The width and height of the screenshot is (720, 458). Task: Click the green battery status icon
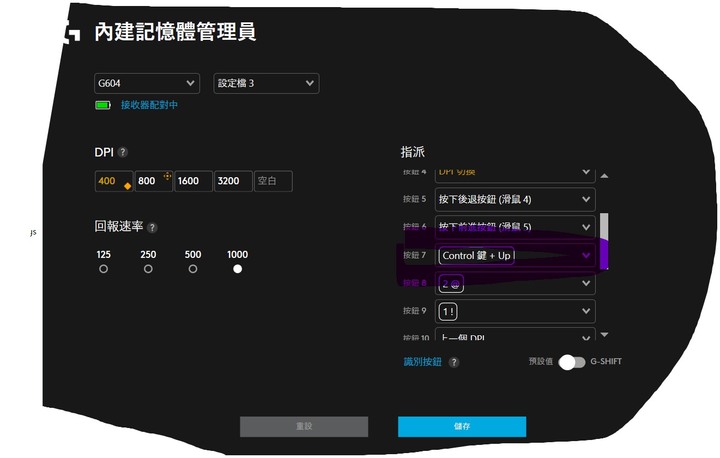(x=103, y=105)
